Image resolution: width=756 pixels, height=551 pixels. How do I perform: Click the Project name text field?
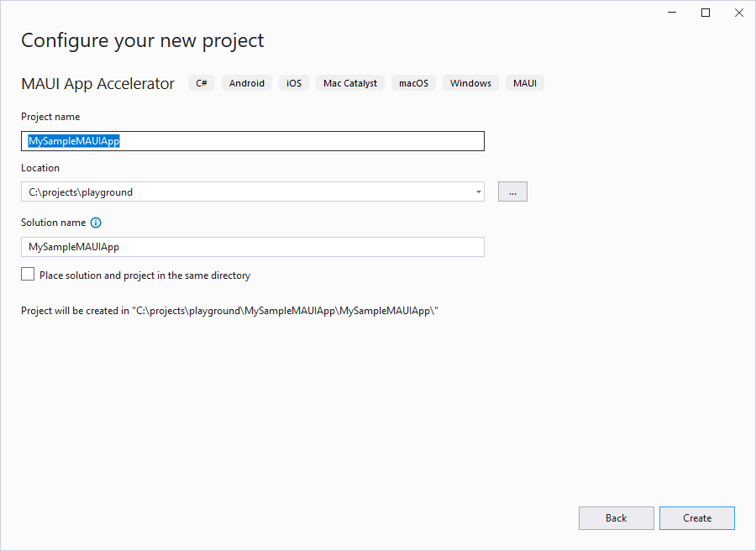click(252, 141)
